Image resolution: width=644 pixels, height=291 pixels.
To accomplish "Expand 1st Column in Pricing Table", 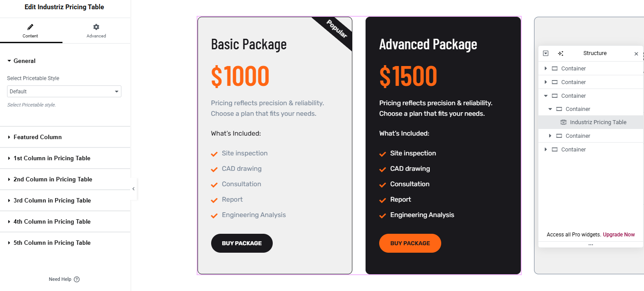I will (65, 158).
